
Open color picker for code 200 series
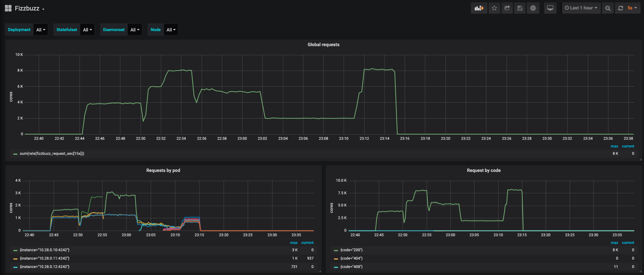(x=336, y=250)
